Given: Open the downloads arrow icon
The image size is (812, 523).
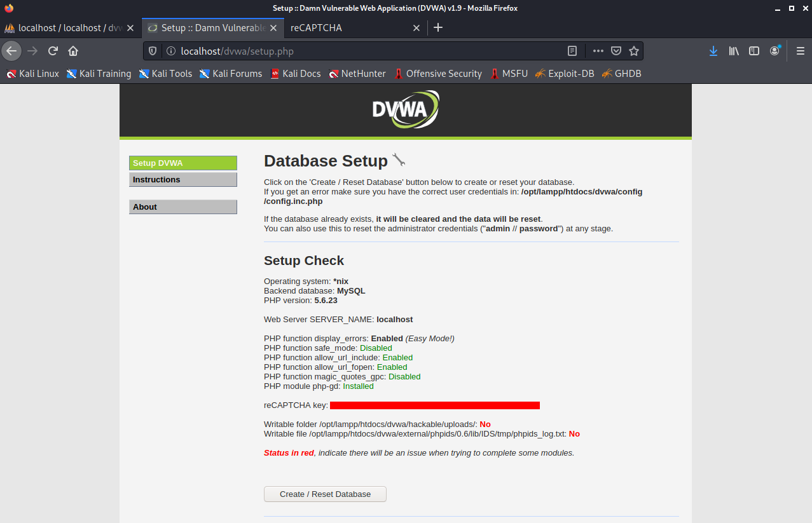Looking at the screenshot, I should click(713, 51).
